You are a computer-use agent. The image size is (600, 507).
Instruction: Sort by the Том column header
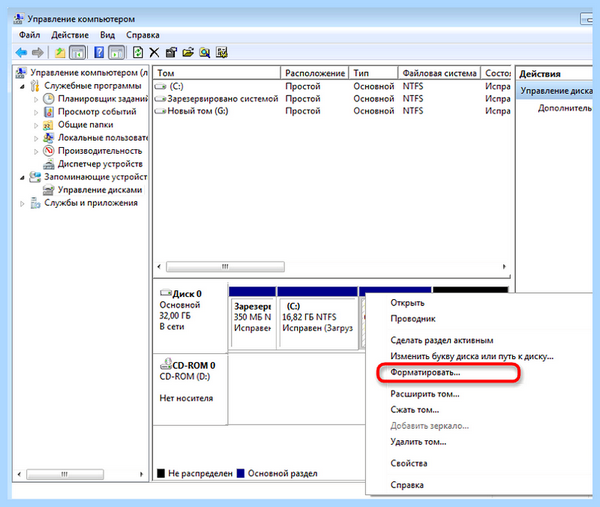tap(217, 73)
